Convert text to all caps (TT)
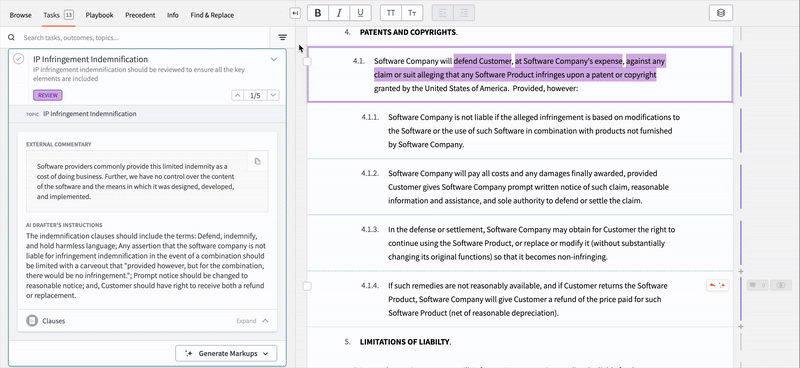Viewport: 800px width, 368px height. click(x=391, y=13)
